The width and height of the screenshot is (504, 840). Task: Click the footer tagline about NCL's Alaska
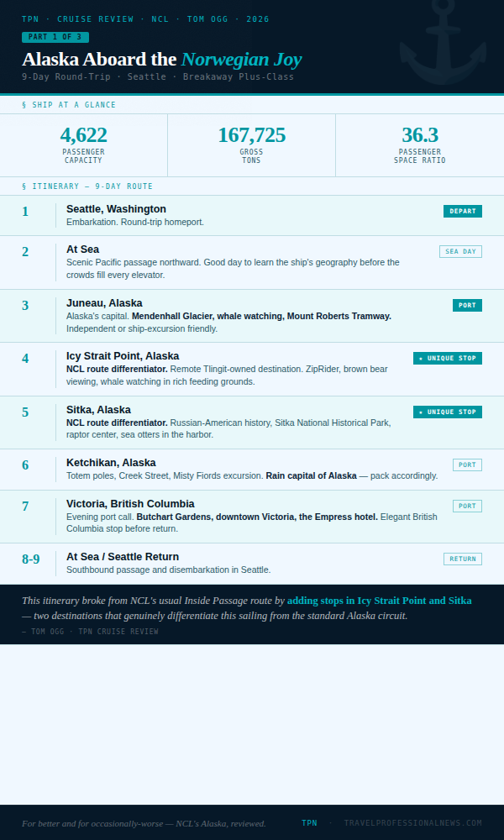(x=144, y=823)
